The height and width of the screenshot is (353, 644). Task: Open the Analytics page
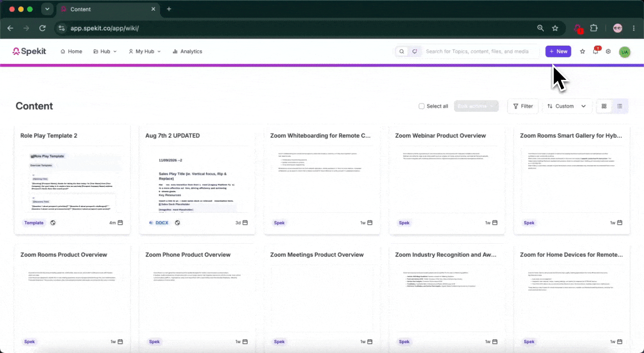click(x=188, y=51)
